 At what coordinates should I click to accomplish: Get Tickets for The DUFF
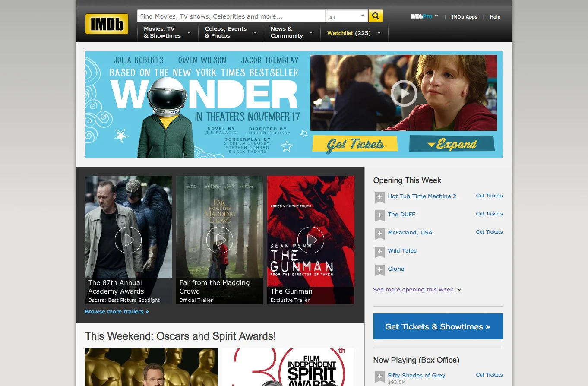(x=489, y=214)
